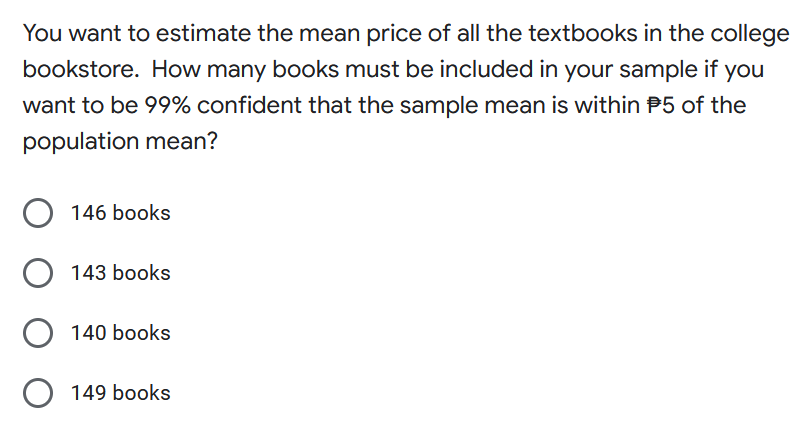Mark the 149 books radio button

pyautogui.click(x=38, y=393)
